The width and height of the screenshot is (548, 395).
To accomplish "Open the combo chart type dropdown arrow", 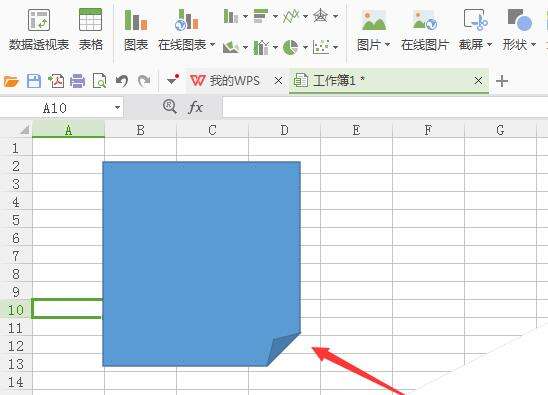I will coord(275,47).
